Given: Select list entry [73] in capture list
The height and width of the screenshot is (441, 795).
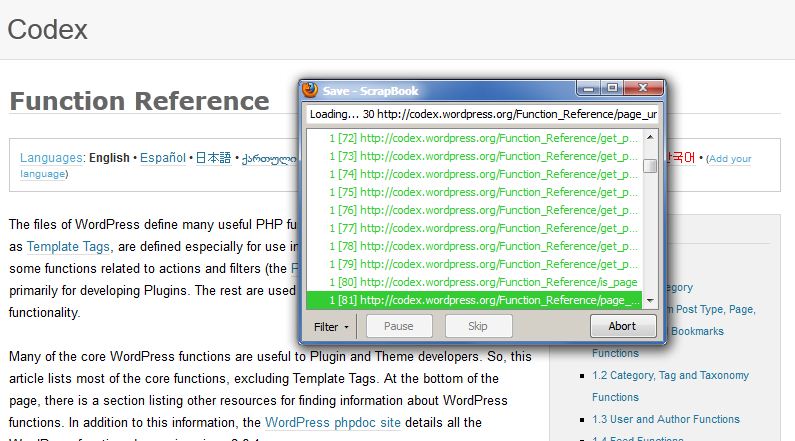Looking at the screenshot, I should pyautogui.click(x=475, y=156).
